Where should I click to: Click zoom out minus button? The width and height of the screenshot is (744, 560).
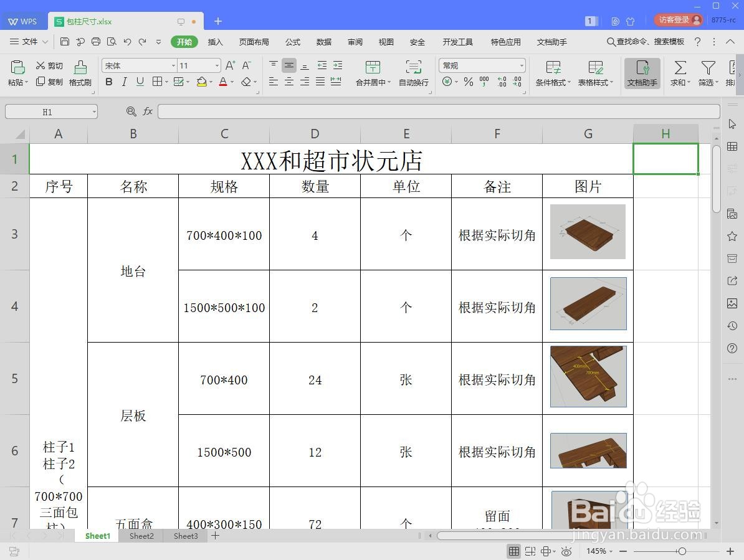pos(624,551)
